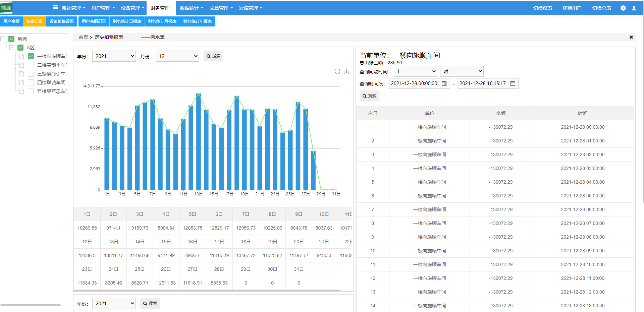Toggle the A区 checkbox
Image resolution: width=644 pixels, height=312 pixels.
click(20, 48)
